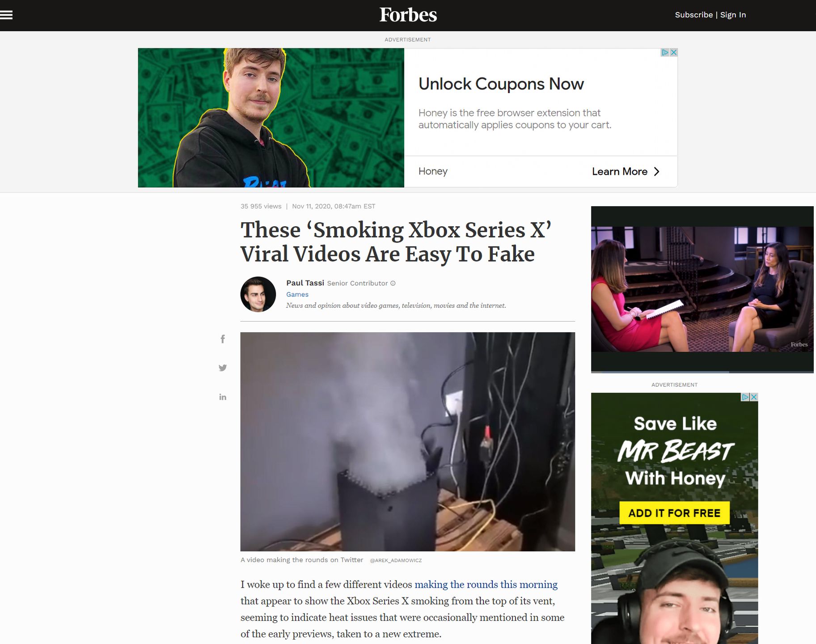Viewport: 816px width, 644px height.
Task: Click Paul Tassi's author avatar photo
Action: pos(258,294)
